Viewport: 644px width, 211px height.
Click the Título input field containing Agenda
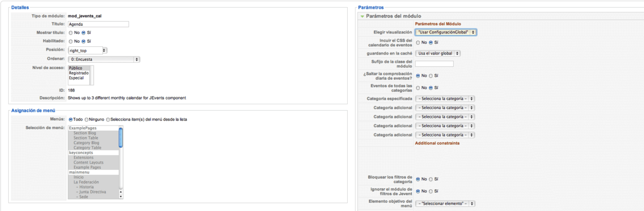pos(98,24)
